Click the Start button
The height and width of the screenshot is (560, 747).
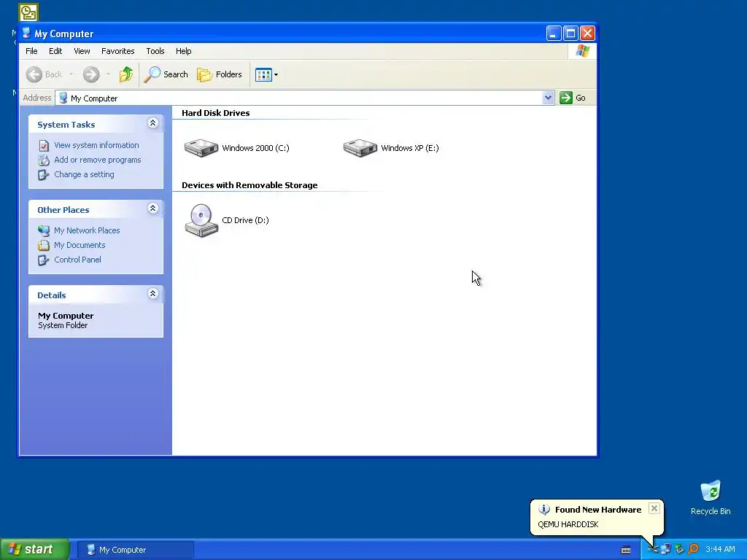(x=35, y=550)
